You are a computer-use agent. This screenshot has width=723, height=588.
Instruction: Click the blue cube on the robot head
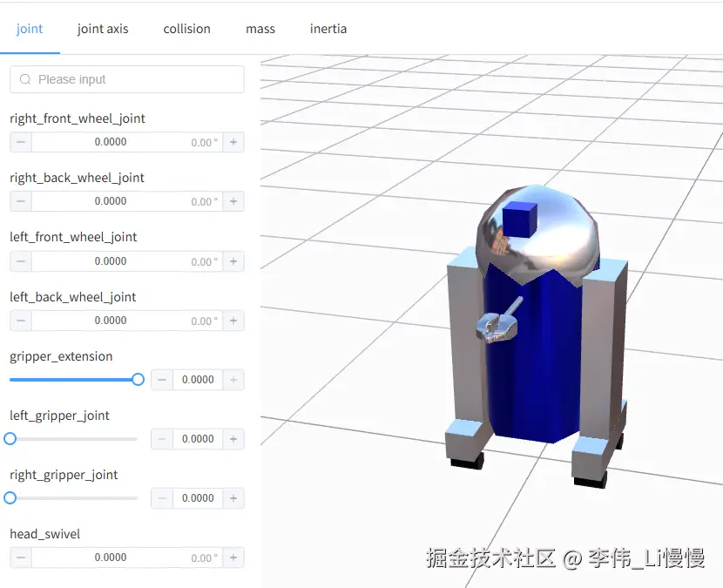(520, 220)
